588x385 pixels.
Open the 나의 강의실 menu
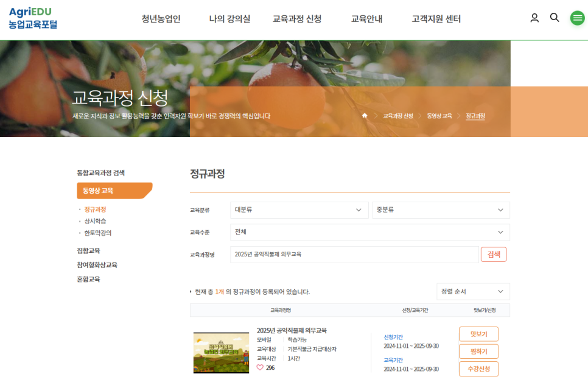229,19
